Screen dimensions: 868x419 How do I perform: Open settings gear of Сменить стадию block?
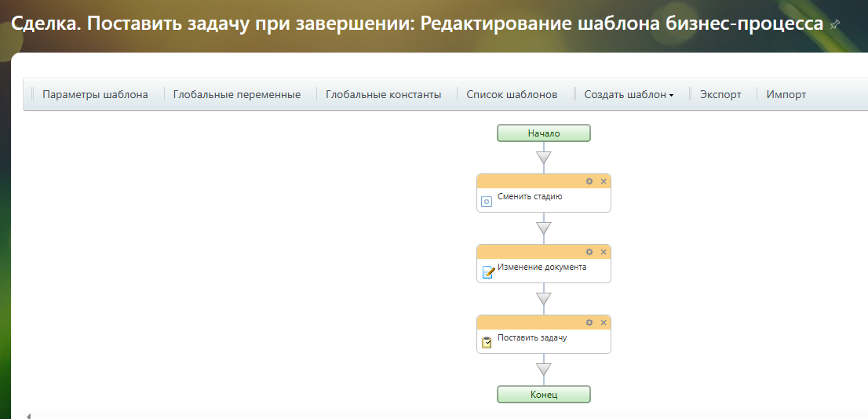tap(589, 181)
